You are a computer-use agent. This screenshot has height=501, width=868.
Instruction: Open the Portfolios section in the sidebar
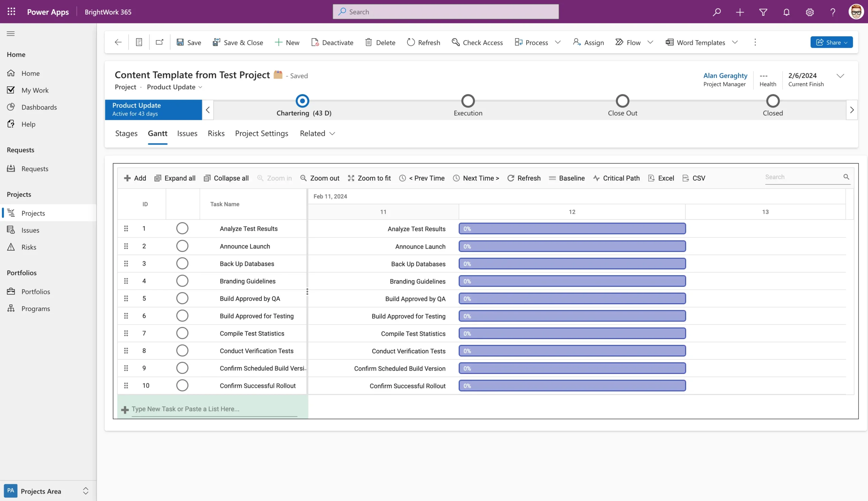[36, 291]
